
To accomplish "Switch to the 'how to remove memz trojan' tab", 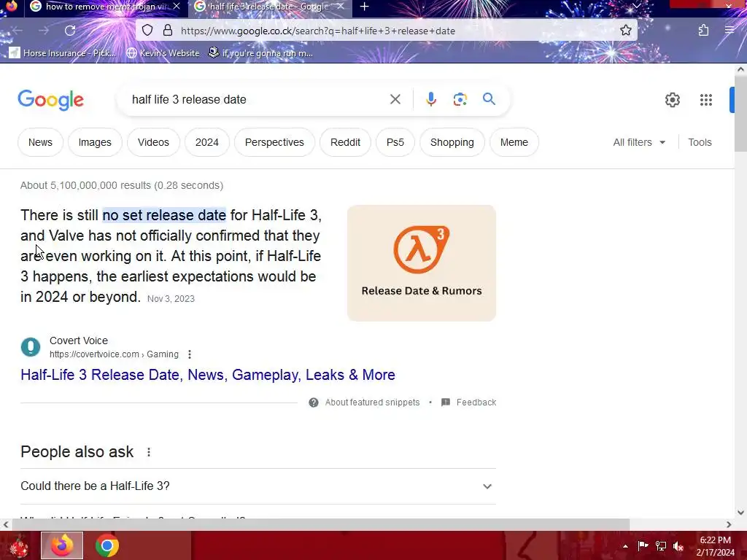I will click(x=105, y=7).
